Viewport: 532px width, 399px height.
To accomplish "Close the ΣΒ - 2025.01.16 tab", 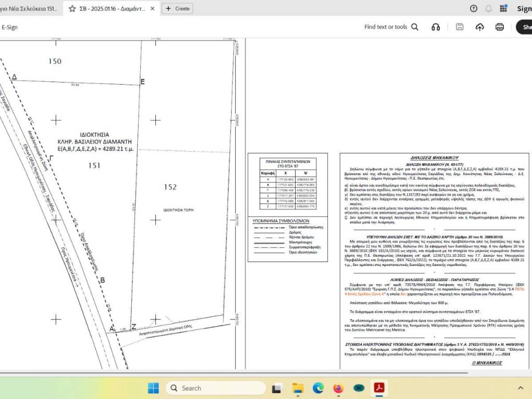I will click(153, 9).
